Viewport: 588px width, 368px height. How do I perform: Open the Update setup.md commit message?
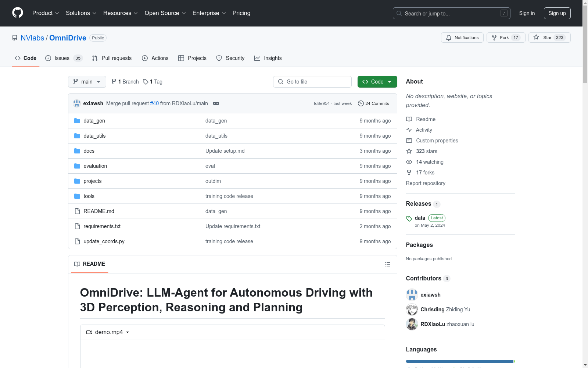tap(225, 151)
